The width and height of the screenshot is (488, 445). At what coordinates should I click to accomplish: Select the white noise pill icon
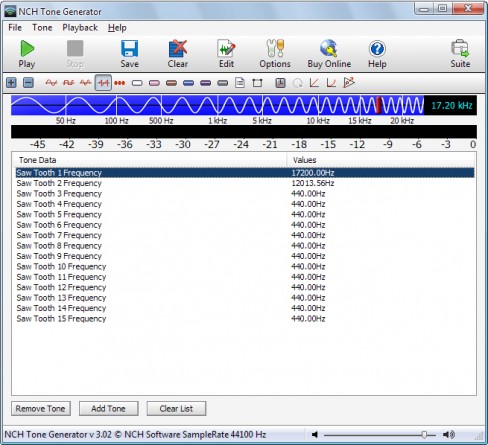click(x=137, y=83)
